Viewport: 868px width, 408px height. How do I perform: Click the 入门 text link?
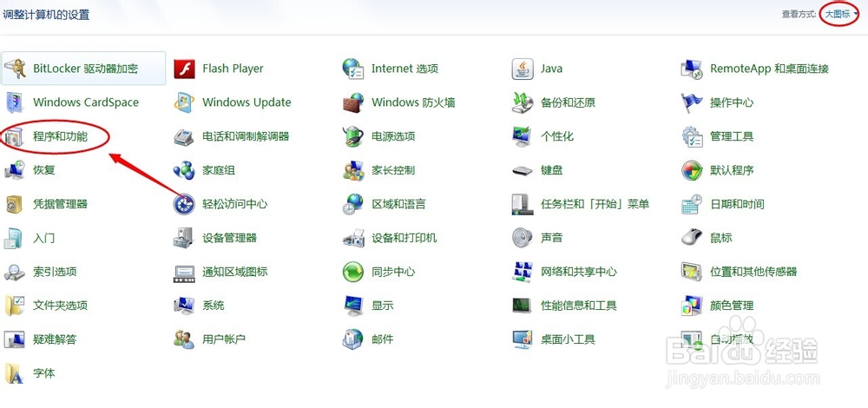point(43,238)
